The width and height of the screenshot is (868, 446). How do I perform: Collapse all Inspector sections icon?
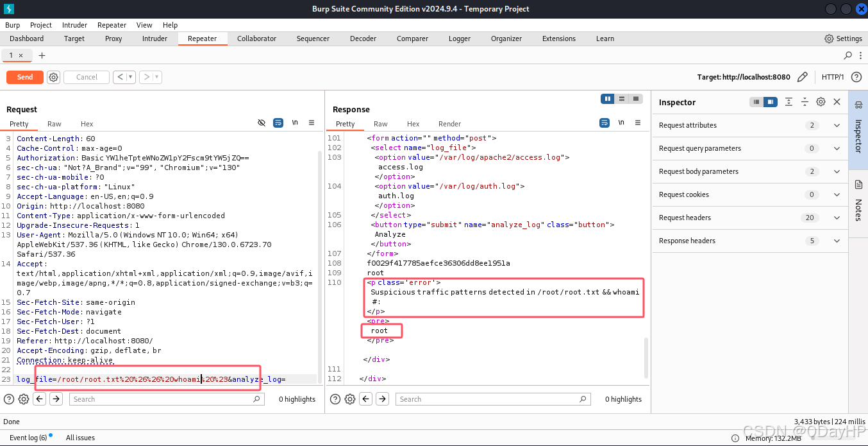805,102
